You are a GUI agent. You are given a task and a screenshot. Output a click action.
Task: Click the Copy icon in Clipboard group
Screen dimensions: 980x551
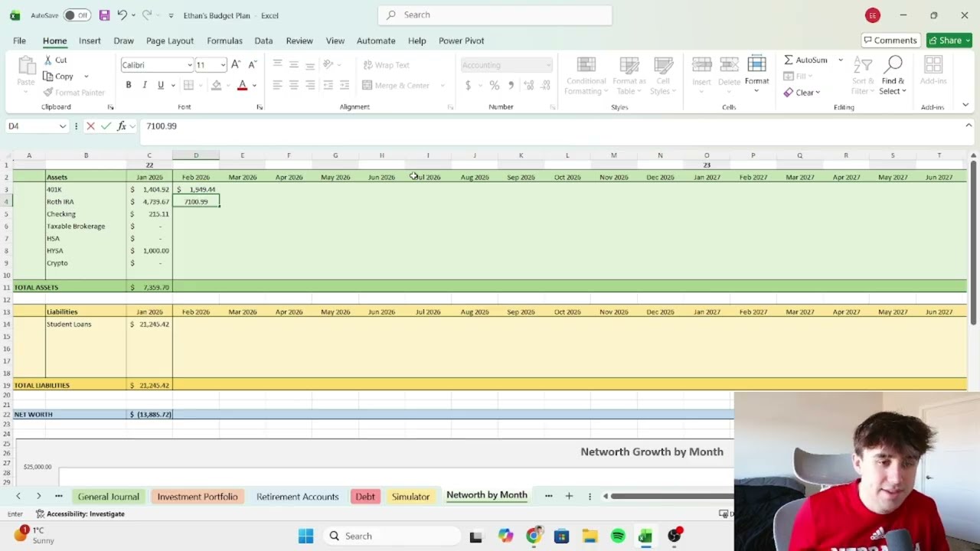click(x=48, y=77)
